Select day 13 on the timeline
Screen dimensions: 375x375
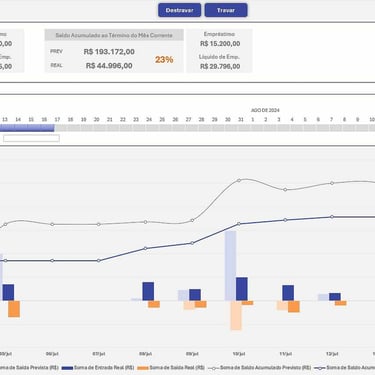coord(5,119)
